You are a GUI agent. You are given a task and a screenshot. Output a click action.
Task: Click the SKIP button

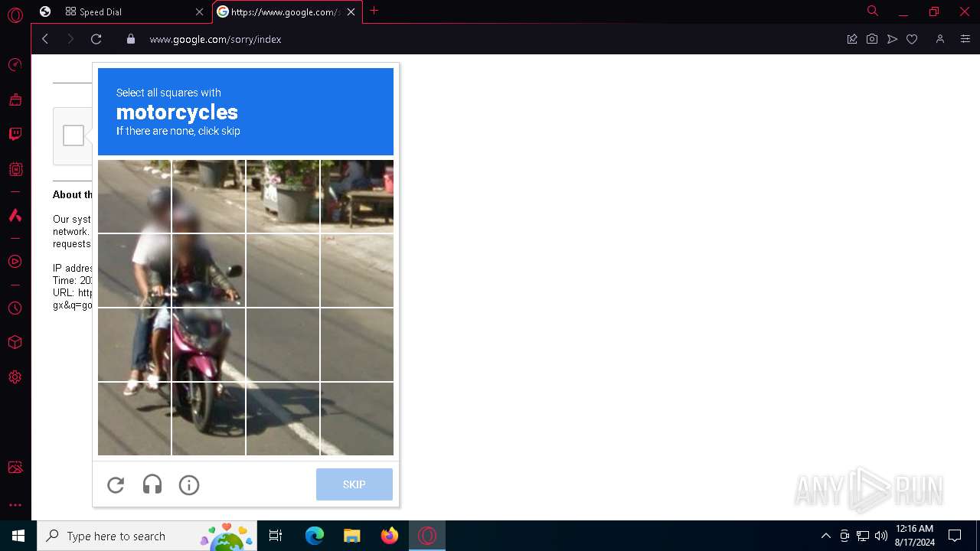click(x=354, y=484)
